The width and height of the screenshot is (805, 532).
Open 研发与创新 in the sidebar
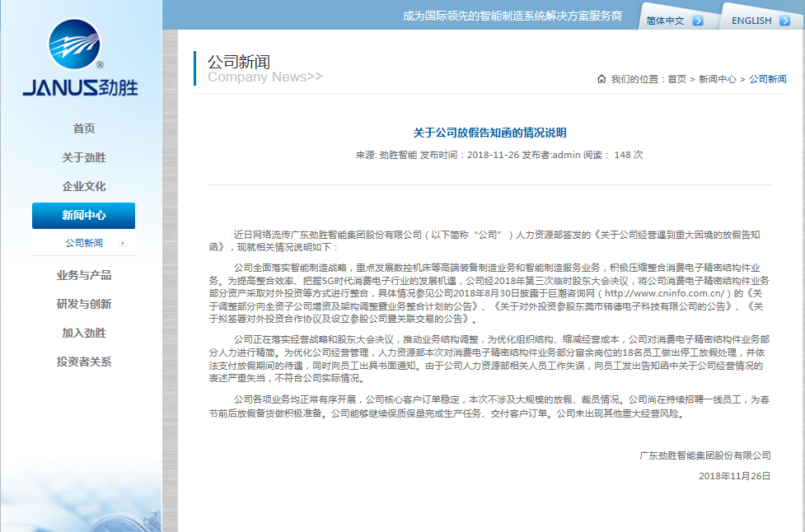coord(83,304)
